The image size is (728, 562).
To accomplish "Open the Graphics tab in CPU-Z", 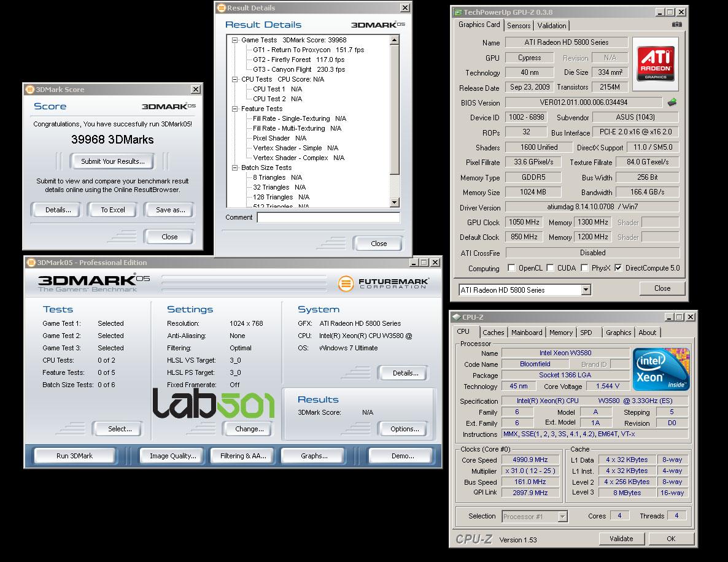I will pyautogui.click(x=618, y=333).
